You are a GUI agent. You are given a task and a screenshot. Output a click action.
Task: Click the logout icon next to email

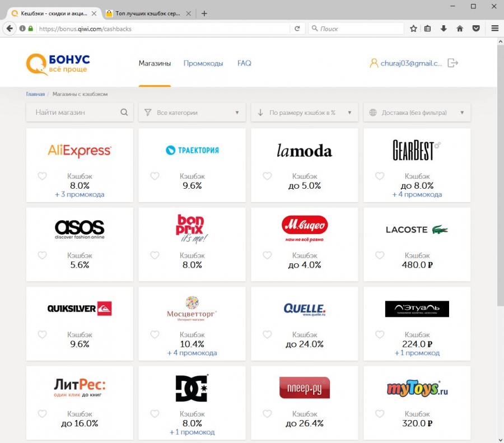452,63
